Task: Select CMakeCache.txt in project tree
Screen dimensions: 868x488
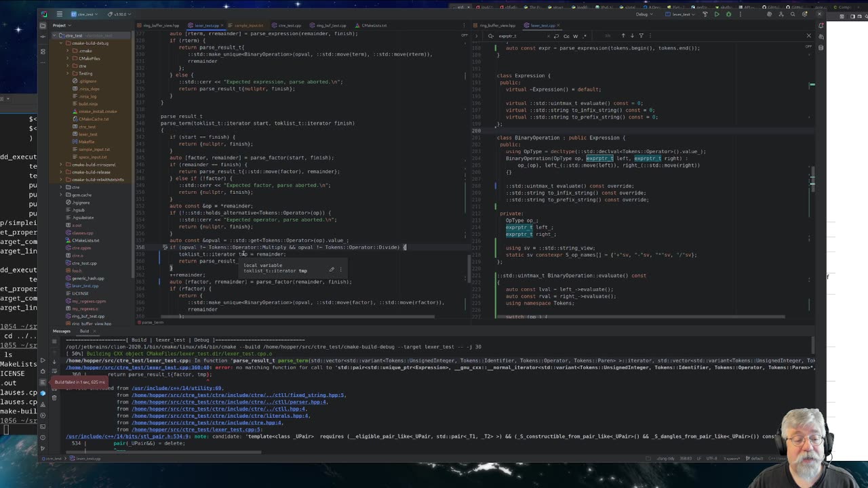Action: point(90,119)
